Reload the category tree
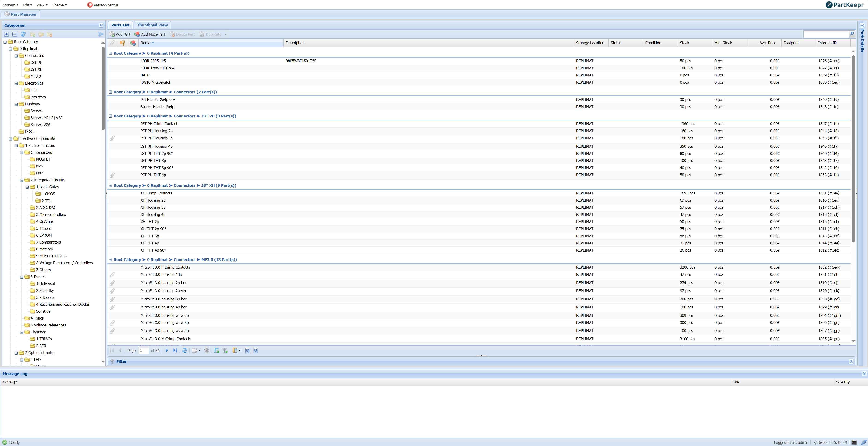The height and width of the screenshot is (446, 868). click(x=23, y=34)
